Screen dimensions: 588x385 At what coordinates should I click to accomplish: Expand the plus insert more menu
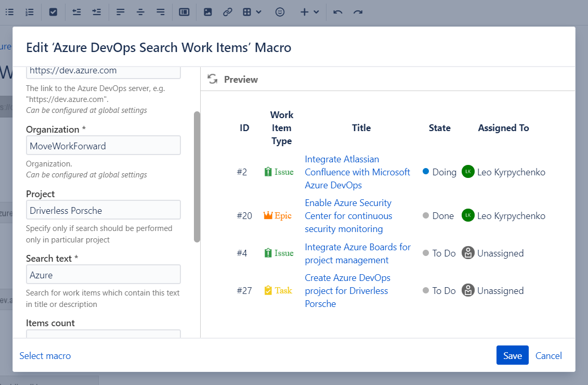[309, 12]
